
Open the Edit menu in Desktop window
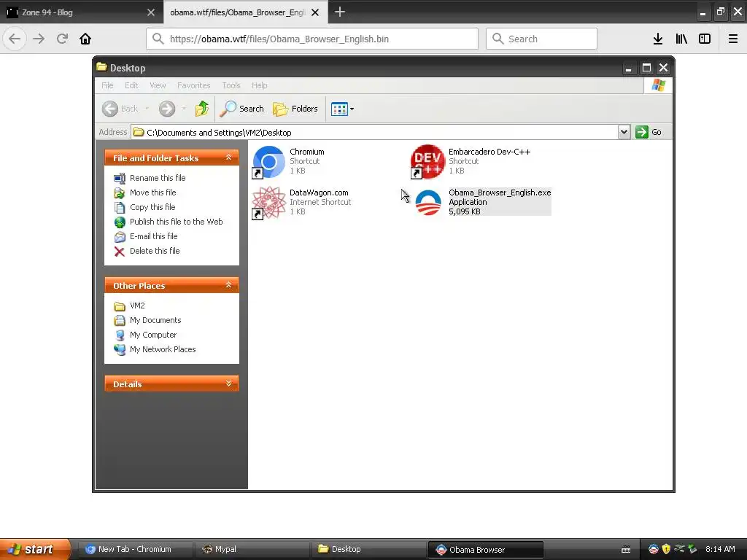[131, 85]
